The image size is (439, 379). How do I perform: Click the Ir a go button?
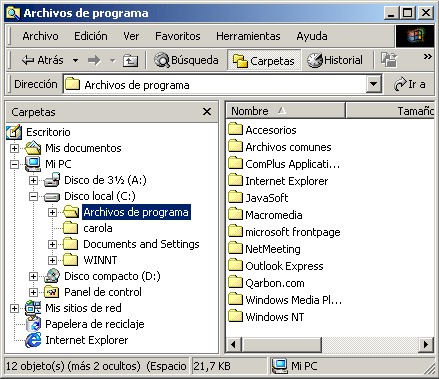410,84
